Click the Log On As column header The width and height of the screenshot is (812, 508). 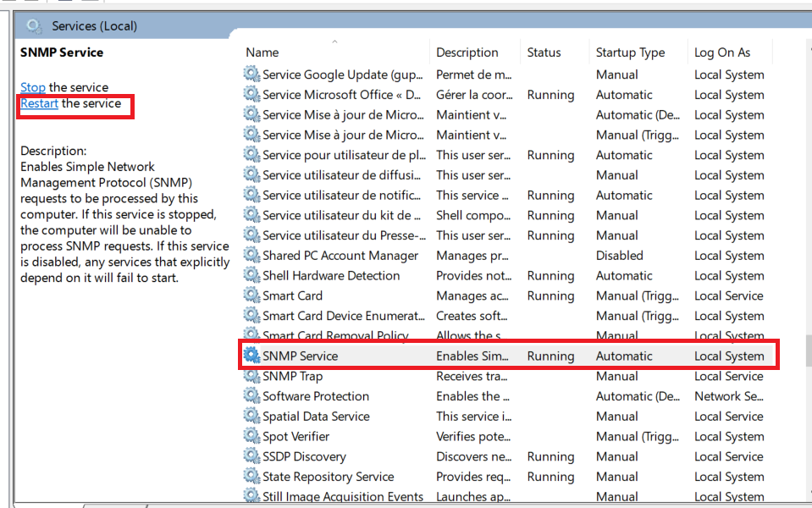coord(722,52)
